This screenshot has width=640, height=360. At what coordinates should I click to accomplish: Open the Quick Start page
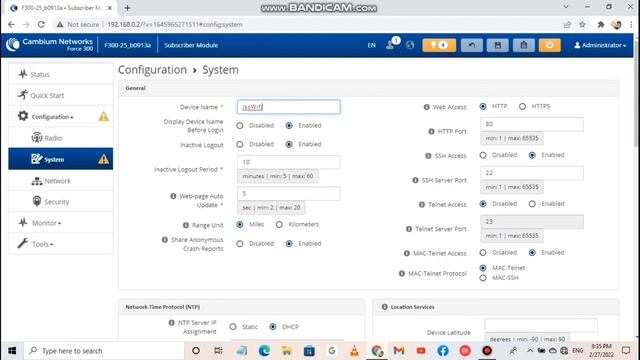60,96
